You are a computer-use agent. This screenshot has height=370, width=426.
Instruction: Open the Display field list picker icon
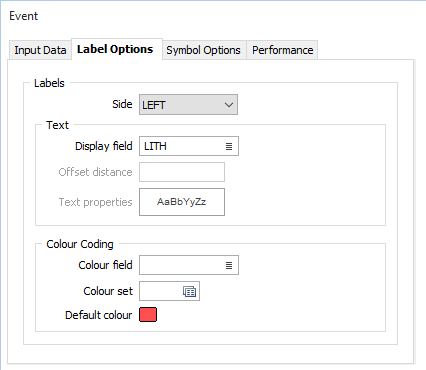(x=229, y=146)
